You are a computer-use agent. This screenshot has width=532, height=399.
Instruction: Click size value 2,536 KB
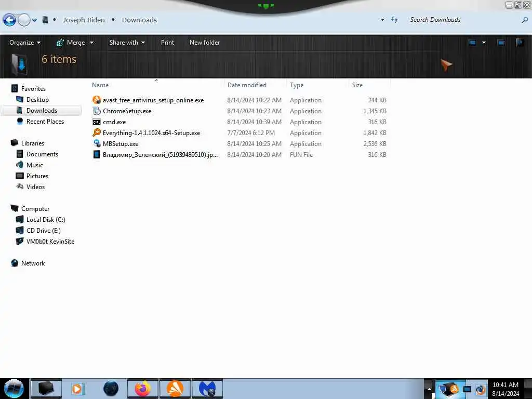pos(375,143)
